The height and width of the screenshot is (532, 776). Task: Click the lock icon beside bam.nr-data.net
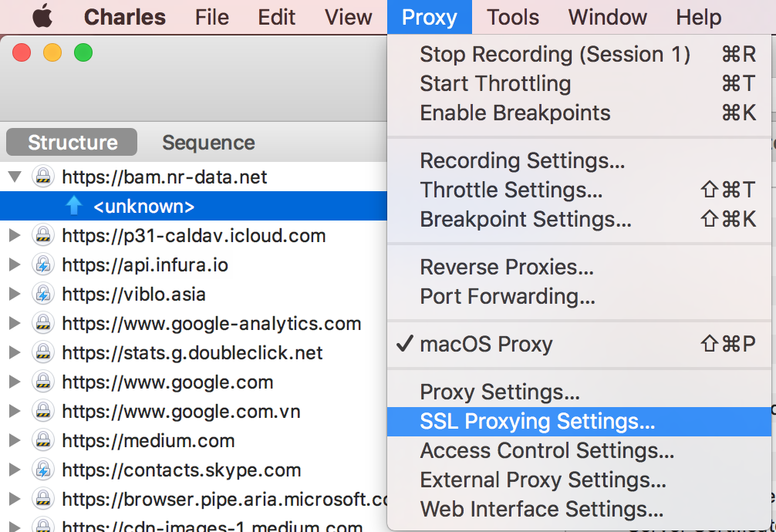click(x=43, y=177)
